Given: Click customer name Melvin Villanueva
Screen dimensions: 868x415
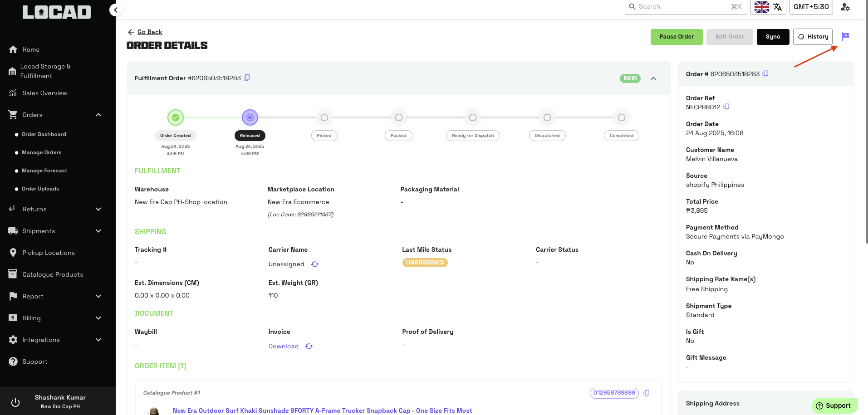Looking at the screenshot, I should [x=712, y=159].
